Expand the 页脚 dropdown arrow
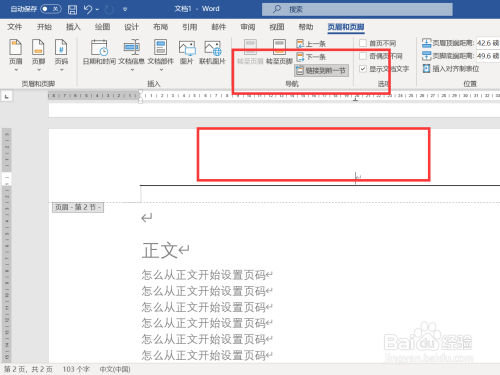Screen dimensions: 500x375 39,70
